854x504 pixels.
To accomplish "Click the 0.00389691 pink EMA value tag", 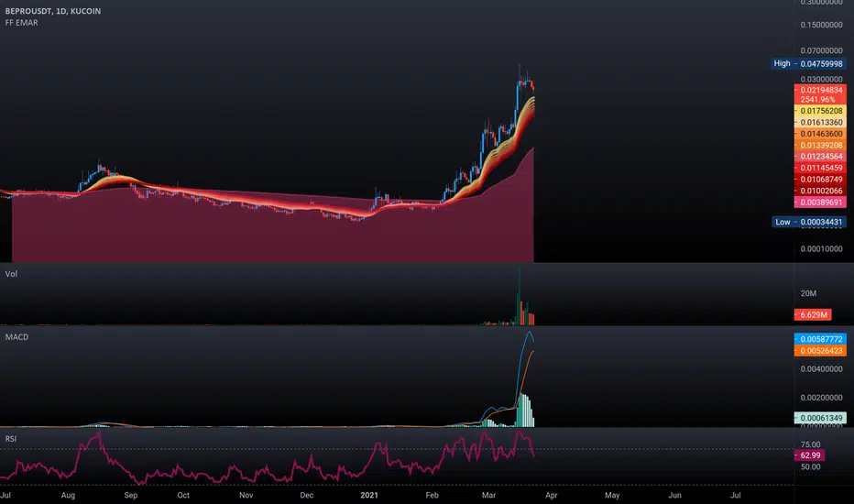I will (x=820, y=203).
